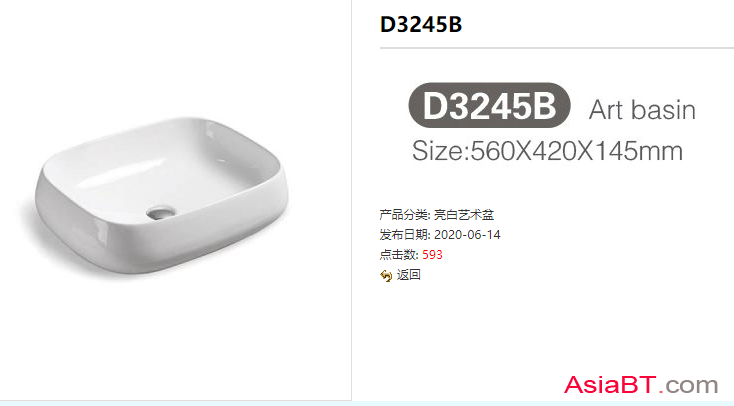Go back via the 返回 link
Image resolution: width=734 pixels, height=406 pixels.
point(409,275)
